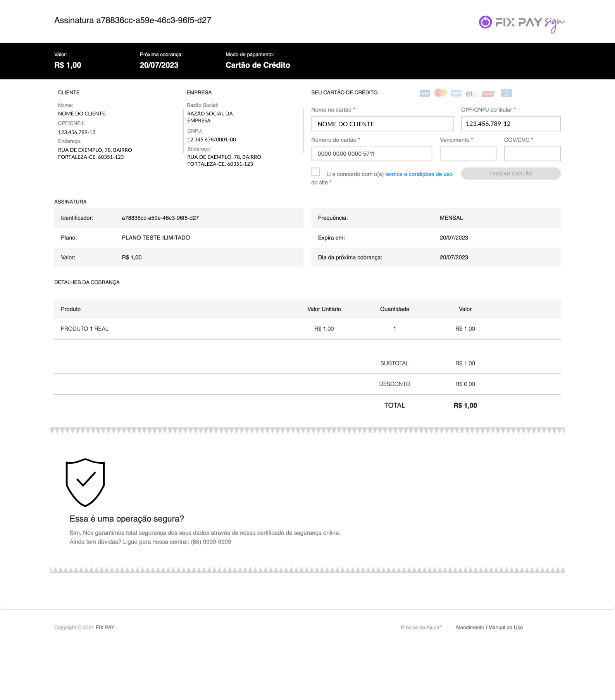Click the 'Valor Unitário' column header

(x=324, y=309)
